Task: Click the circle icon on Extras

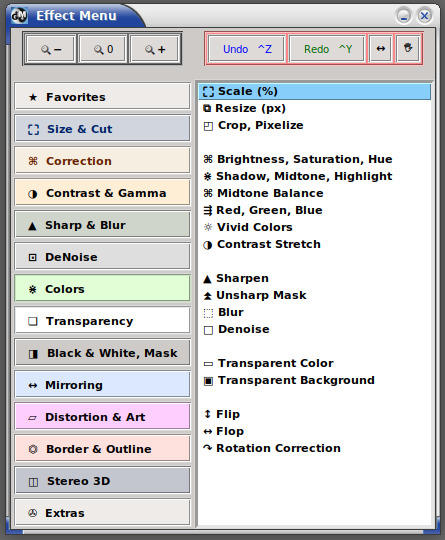Action: [x=32, y=513]
